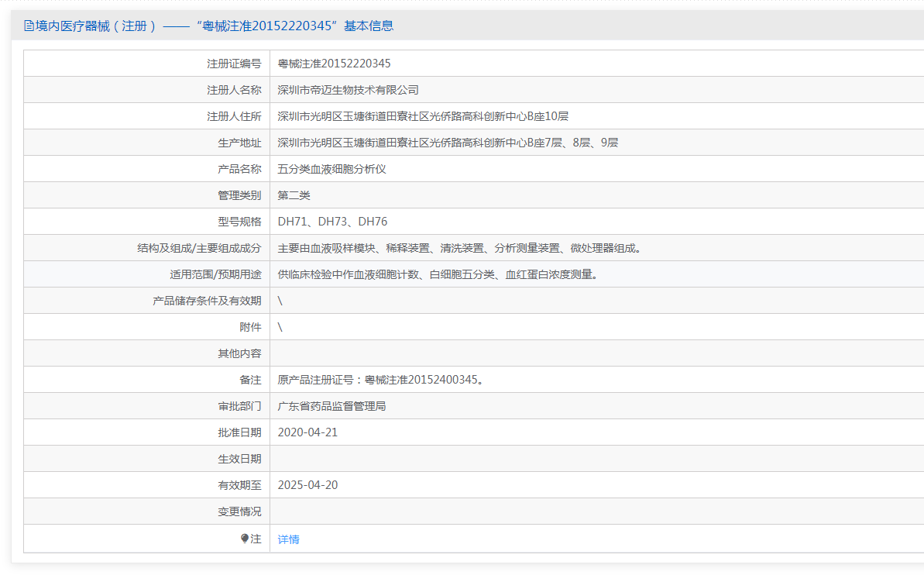This screenshot has width=924, height=582.
Task: Click the 产品储存条件及有效期 label
Action: pos(207,301)
